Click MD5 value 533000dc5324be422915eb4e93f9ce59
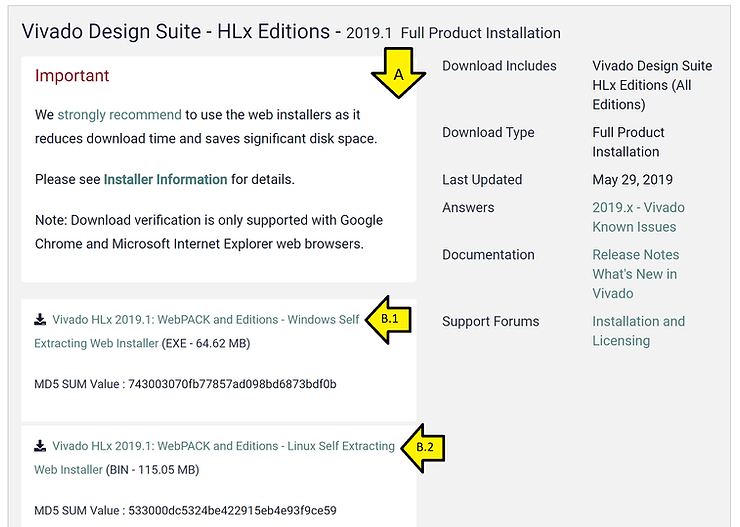The width and height of the screenshot is (740, 527). [x=232, y=510]
